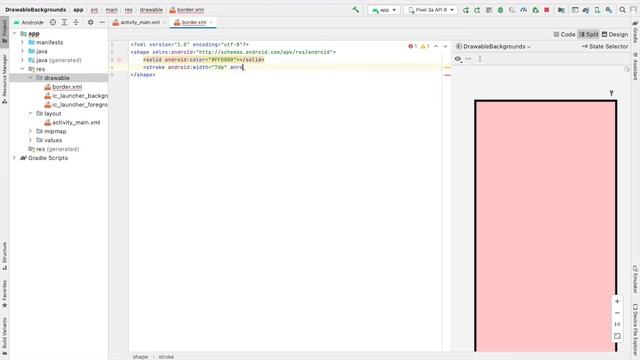This screenshot has width=640, height=360.
Task: Switch editor to Design view mode
Action: (615, 35)
